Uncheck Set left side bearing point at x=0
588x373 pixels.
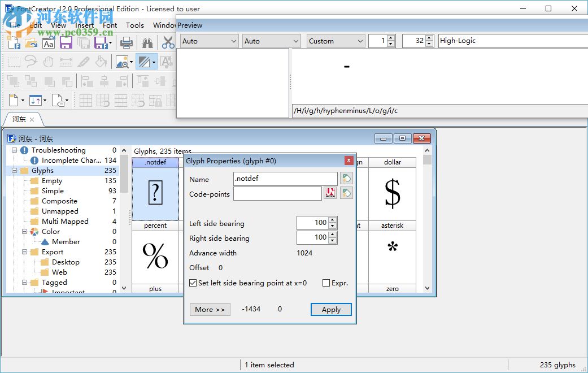[193, 283]
